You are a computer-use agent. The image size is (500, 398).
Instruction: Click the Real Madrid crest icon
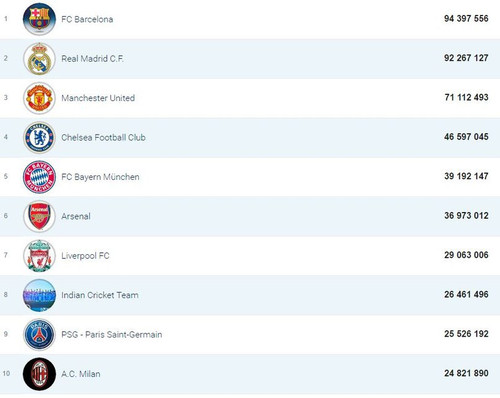(39, 59)
